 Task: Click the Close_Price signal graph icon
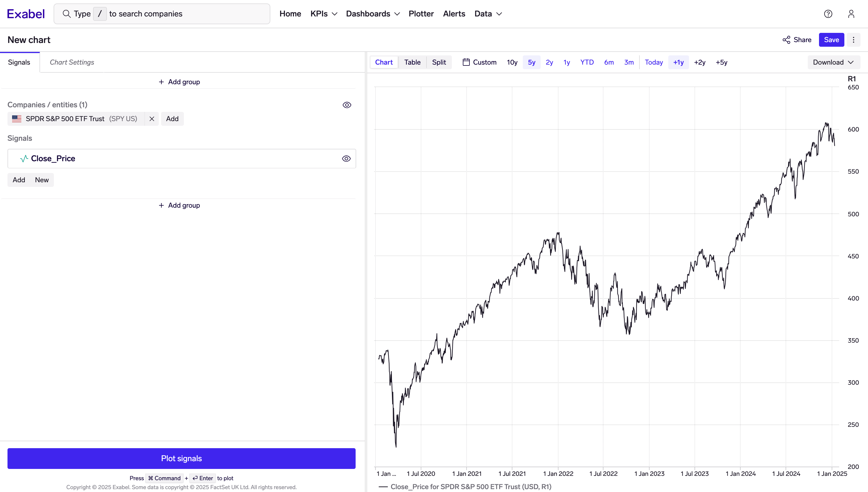click(24, 159)
